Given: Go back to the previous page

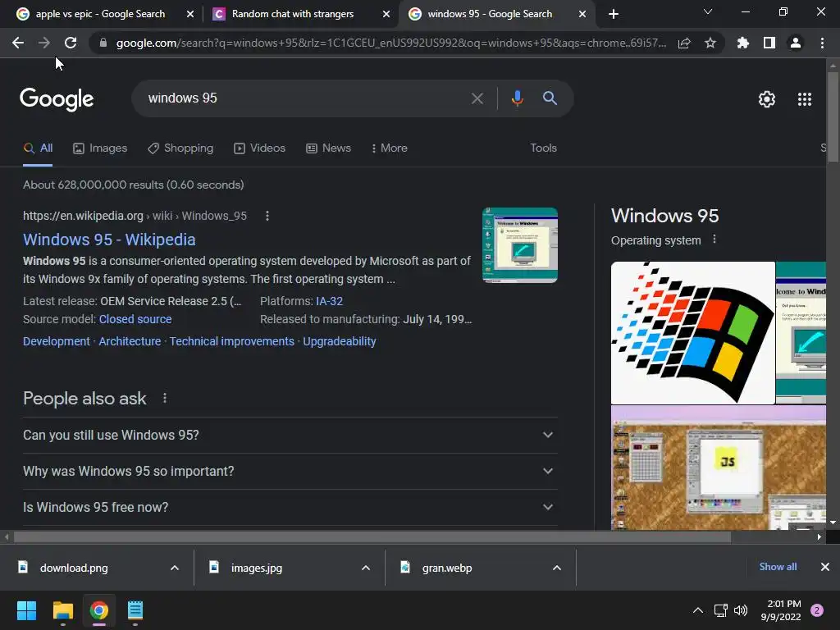Looking at the screenshot, I should (x=18, y=43).
